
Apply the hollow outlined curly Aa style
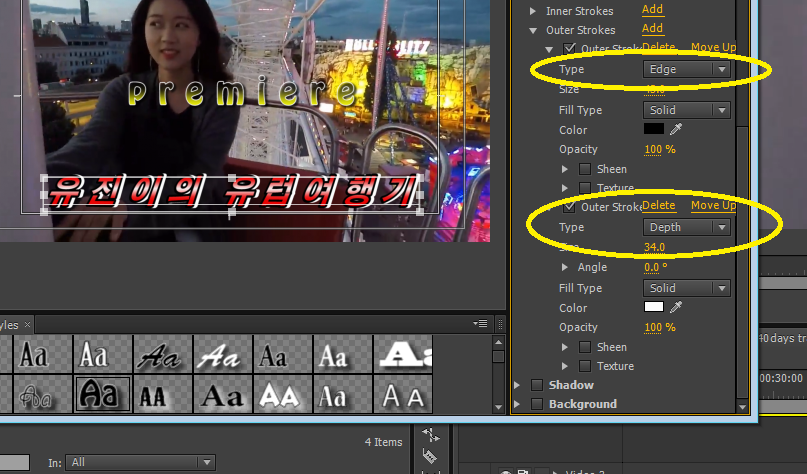42,394
